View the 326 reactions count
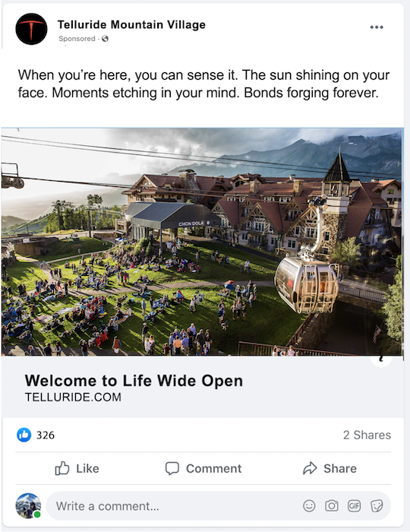Viewport: 410px width, 532px height. [46, 435]
